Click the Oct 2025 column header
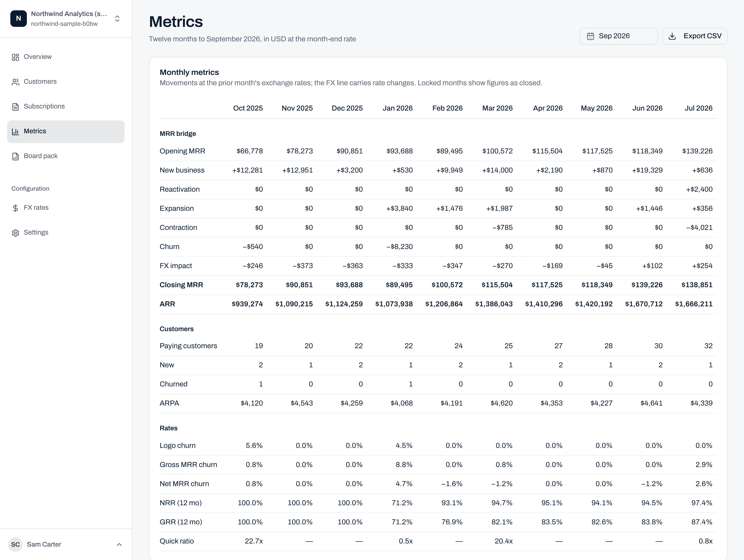The width and height of the screenshot is (744, 560). tap(248, 108)
